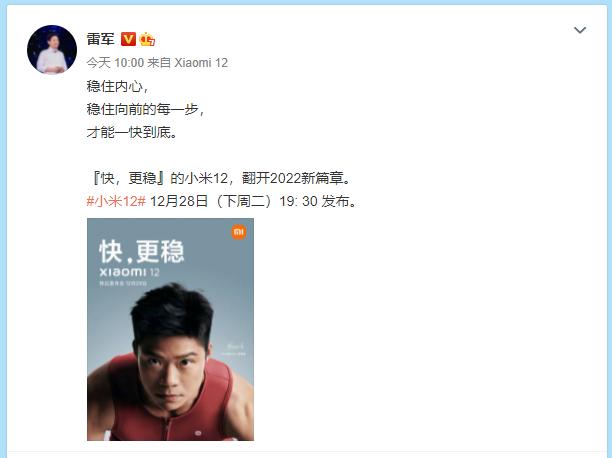Open 雷军's round profile avatar
Viewport: 612px width, 458px height.
pyautogui.click(x=52, y=50)
